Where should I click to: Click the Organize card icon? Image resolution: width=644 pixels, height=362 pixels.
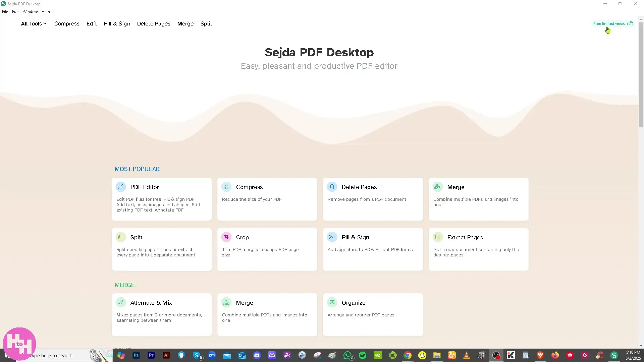[332, 302]
